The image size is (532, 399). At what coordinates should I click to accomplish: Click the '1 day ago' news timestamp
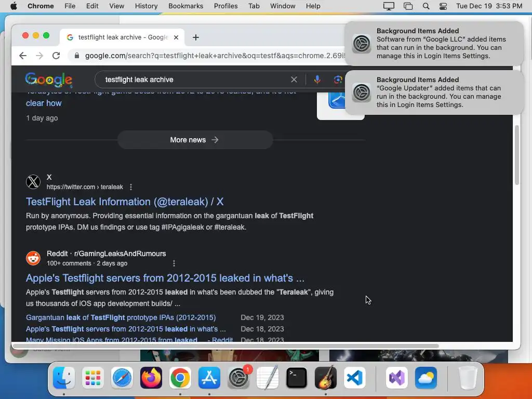click(42, 118)
